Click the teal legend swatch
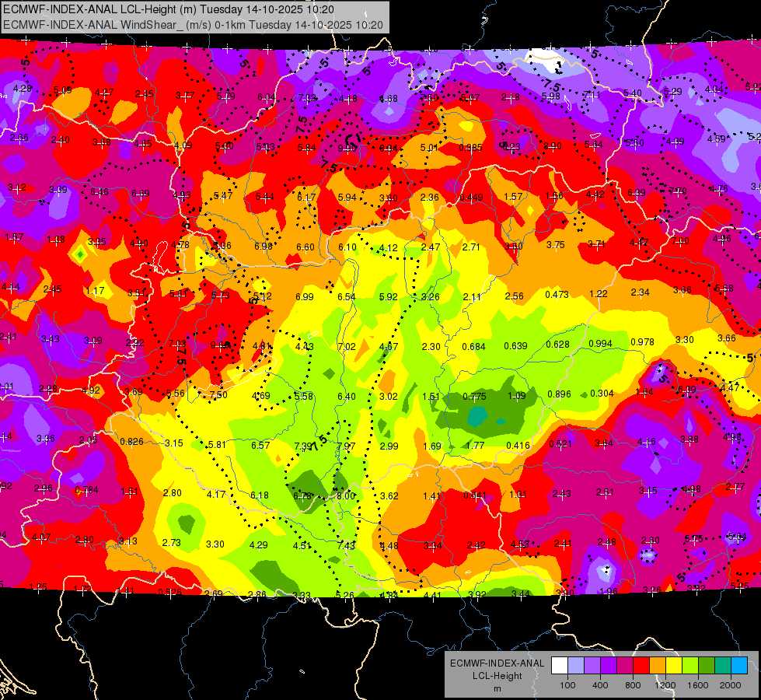Viewport: 761px width, 700px height. click(x=723, y=666)
